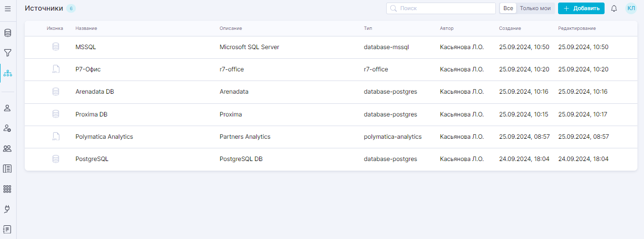Open the single user sidebar icon
The width and height of the screenshot is (644, 239).
(8, 108)
